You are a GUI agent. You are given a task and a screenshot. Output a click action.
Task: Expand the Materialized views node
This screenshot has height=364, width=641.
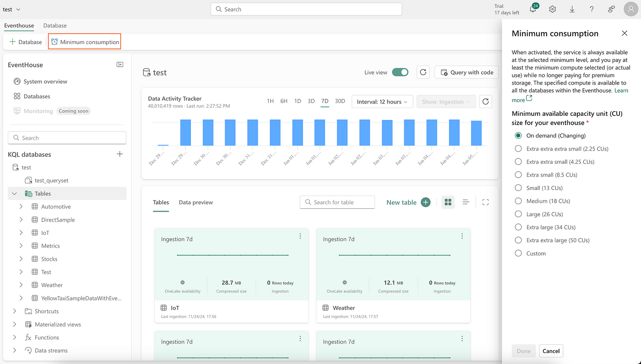pos(14,324)
